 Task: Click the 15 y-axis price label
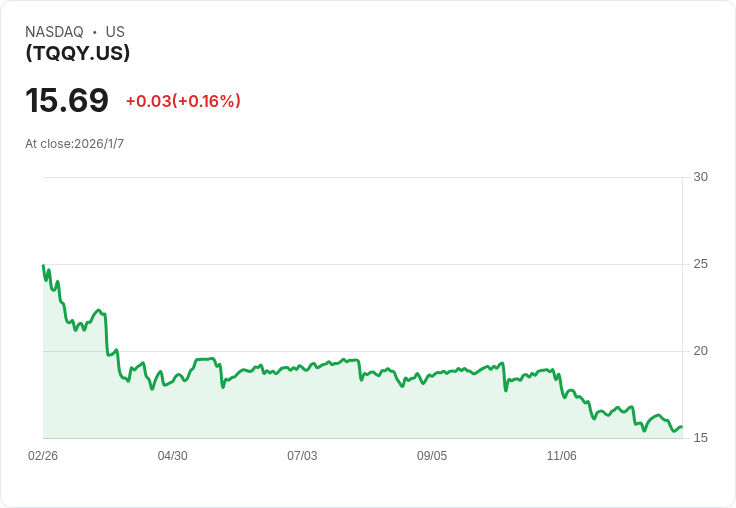tap(700, 438)
